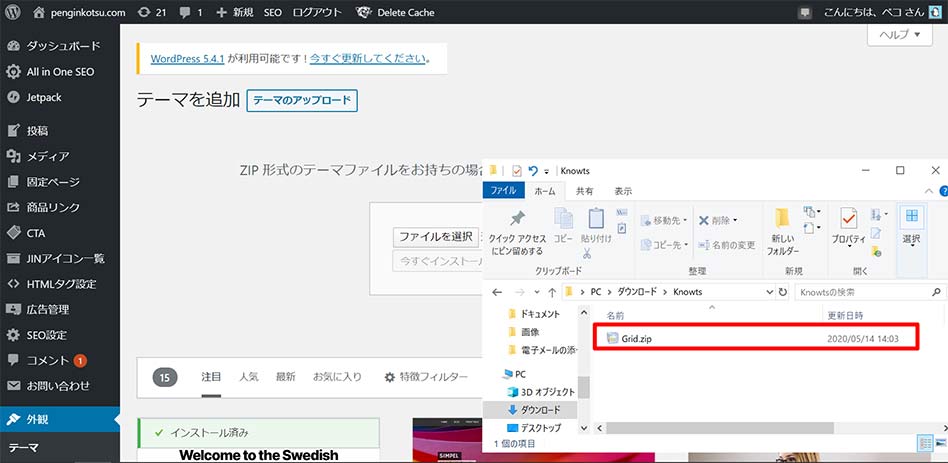
Task: Click コピー in Explorer ribbon
Action: pyautogui.click(x=563, y=227)
